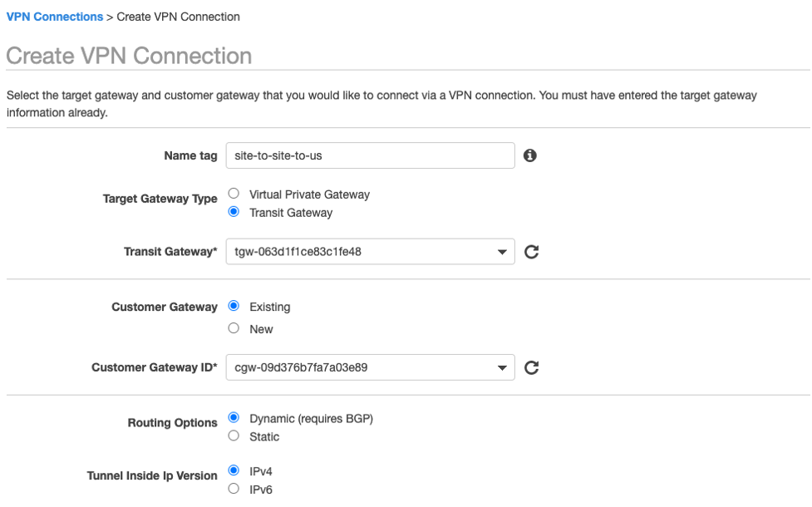Image resolution: width=812 pixels, height=507 pixels.
Task: Click the Name tag input field
Action: [x=370, y=155]
